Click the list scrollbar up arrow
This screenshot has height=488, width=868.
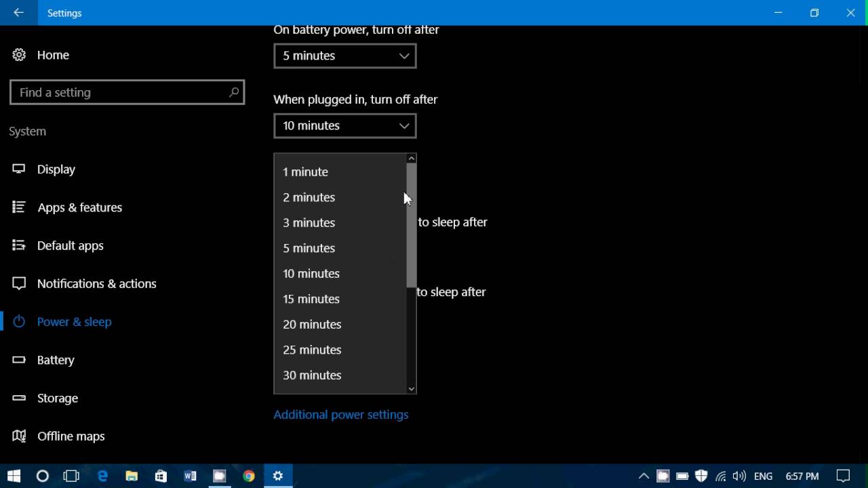tap(411, 158)
